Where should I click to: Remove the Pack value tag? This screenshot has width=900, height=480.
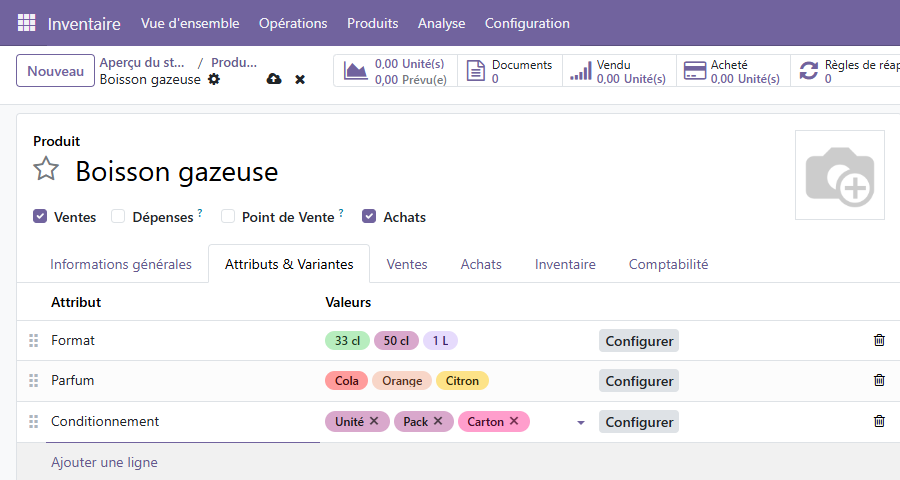438,421
